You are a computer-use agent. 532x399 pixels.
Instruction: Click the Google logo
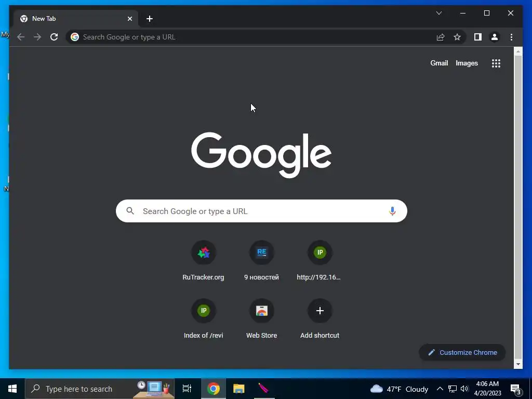[261, 155]
